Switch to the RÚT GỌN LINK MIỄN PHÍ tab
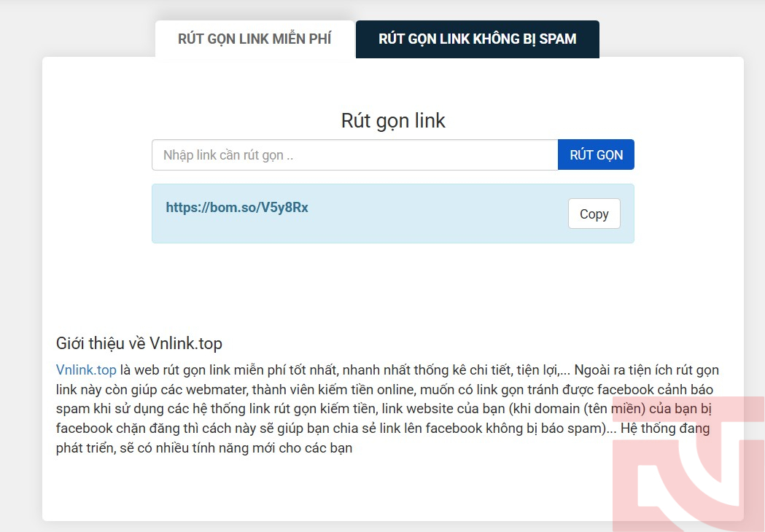Viewport: 765px width, 532px height. pos(255,39)
